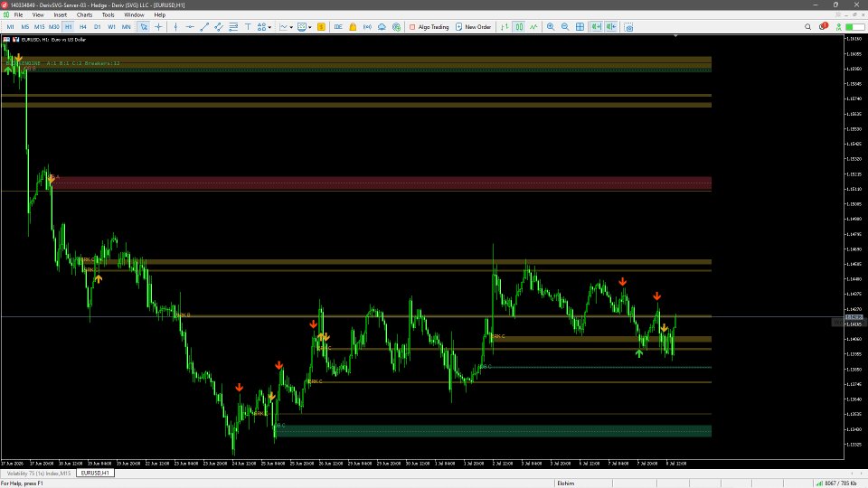Expand the chart templates dropdown

[309, 26]
